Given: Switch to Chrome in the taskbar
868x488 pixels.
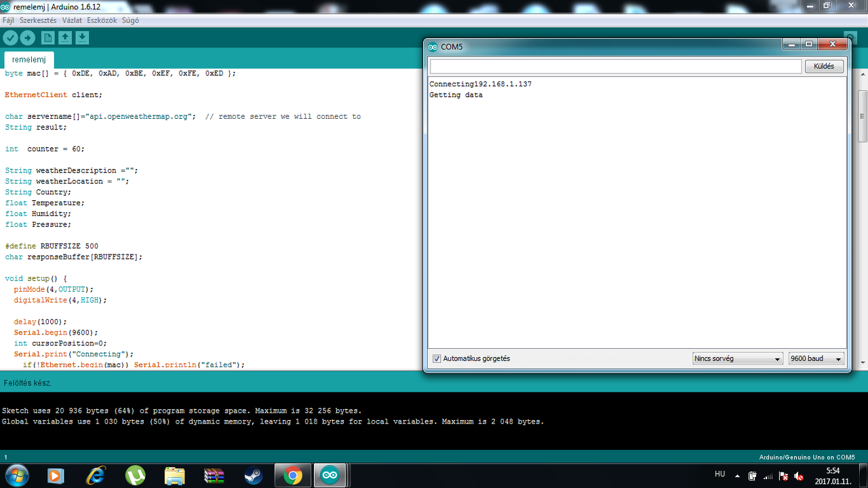Looking at the screenshot, I should coord(293,476).
